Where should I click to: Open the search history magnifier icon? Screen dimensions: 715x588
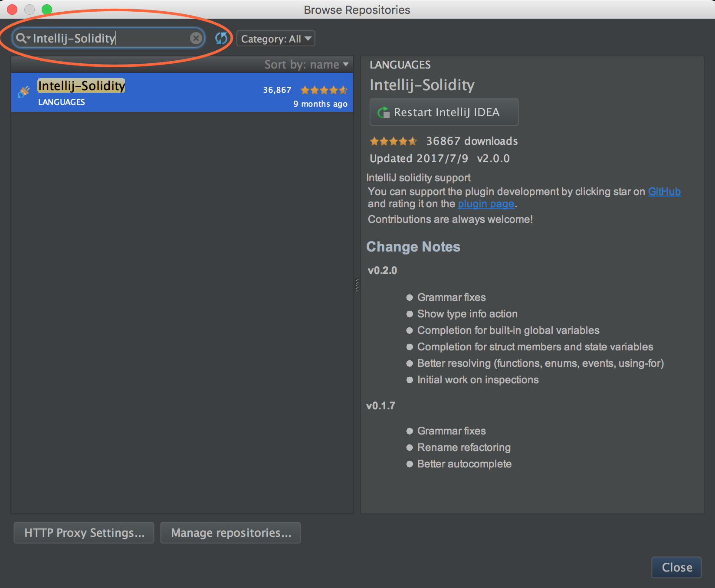pyautogui.click(x=23, y=39)
